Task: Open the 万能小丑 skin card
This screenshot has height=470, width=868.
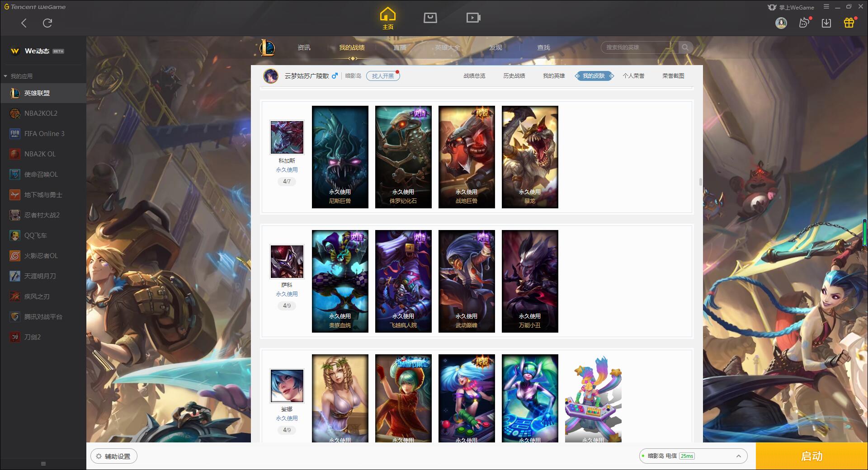Action: [x=530, y=281]
